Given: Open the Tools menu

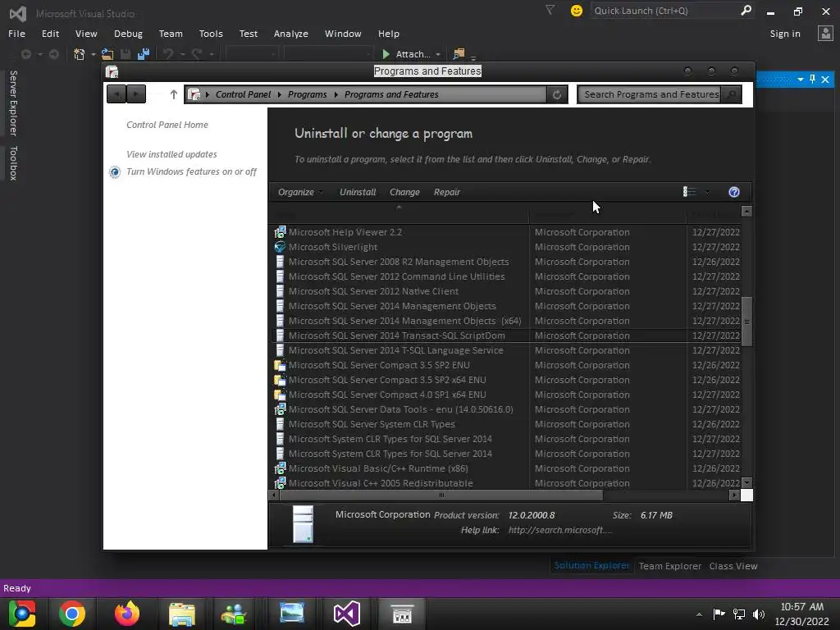Looking at the screenshot, I should (211, 34).
